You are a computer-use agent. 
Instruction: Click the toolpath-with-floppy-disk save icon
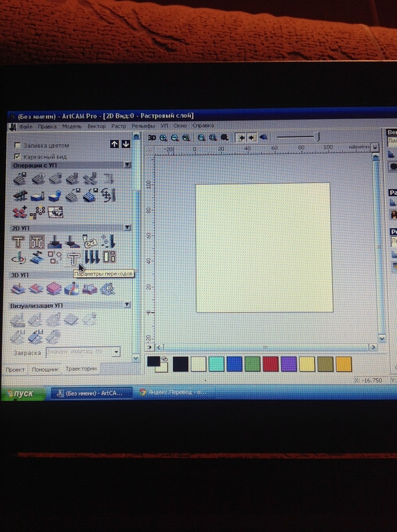point(20,178)
